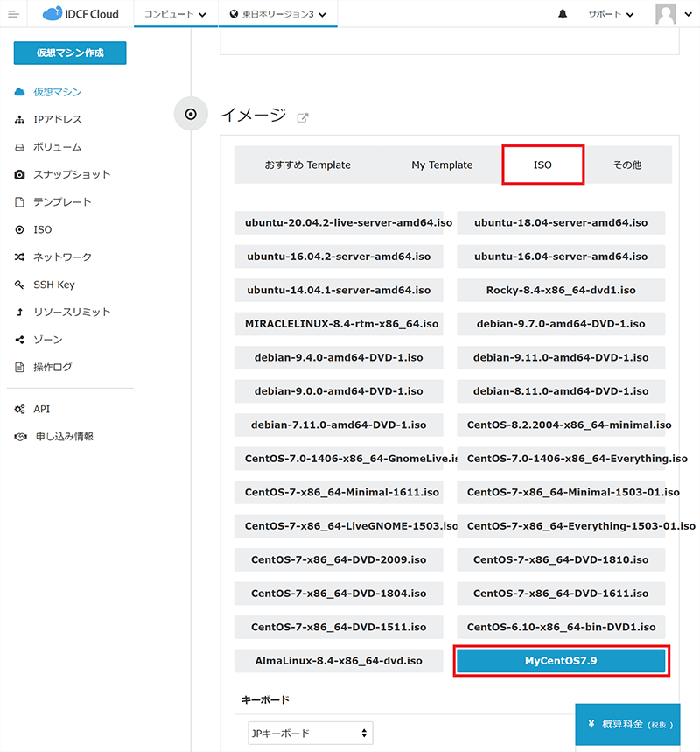Select debian-9.11.0-amd64-DVD-1.iso

[561, 357]
